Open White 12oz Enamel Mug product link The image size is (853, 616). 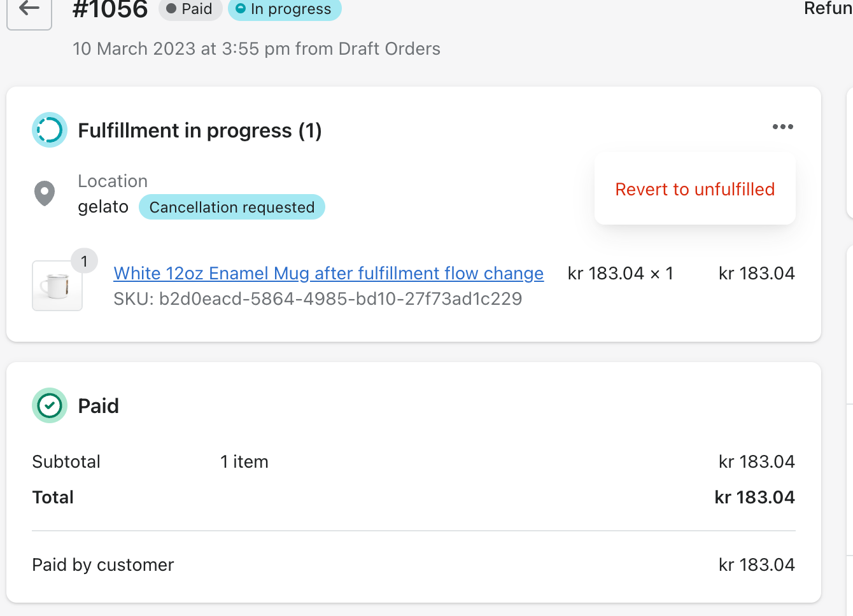click(x=328, y=273)
